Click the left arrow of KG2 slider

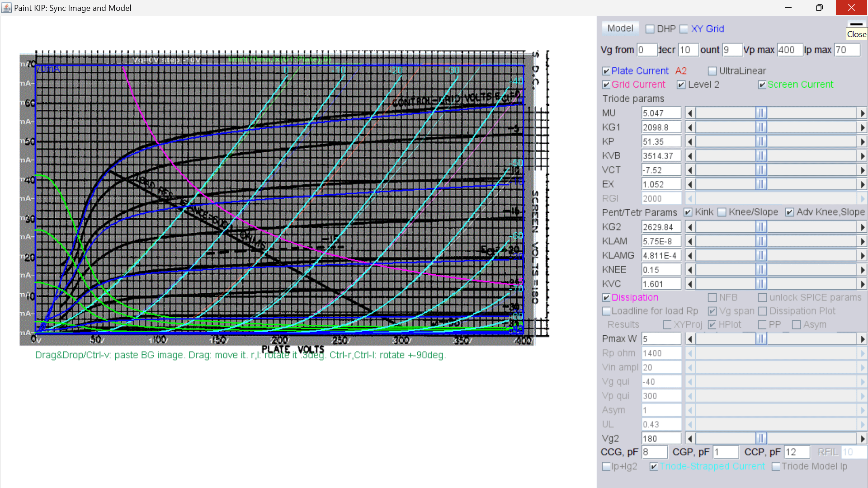(x=690, y=227)
